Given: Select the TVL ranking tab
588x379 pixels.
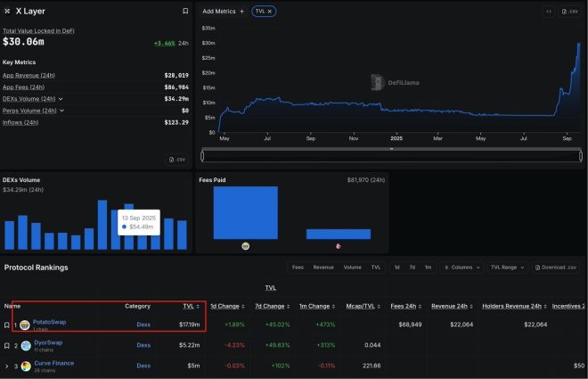Looking at the screenshot, I should click(376, 268).
